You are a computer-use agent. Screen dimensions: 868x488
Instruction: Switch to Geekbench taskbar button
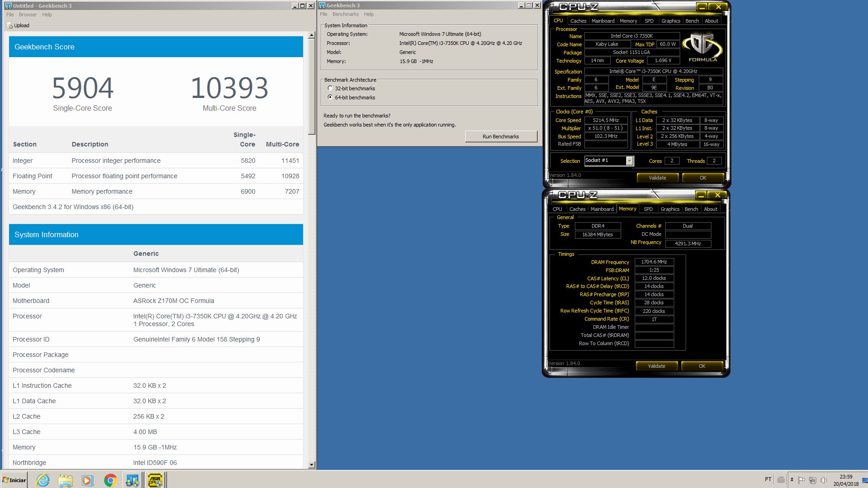(x=132, y=480)
